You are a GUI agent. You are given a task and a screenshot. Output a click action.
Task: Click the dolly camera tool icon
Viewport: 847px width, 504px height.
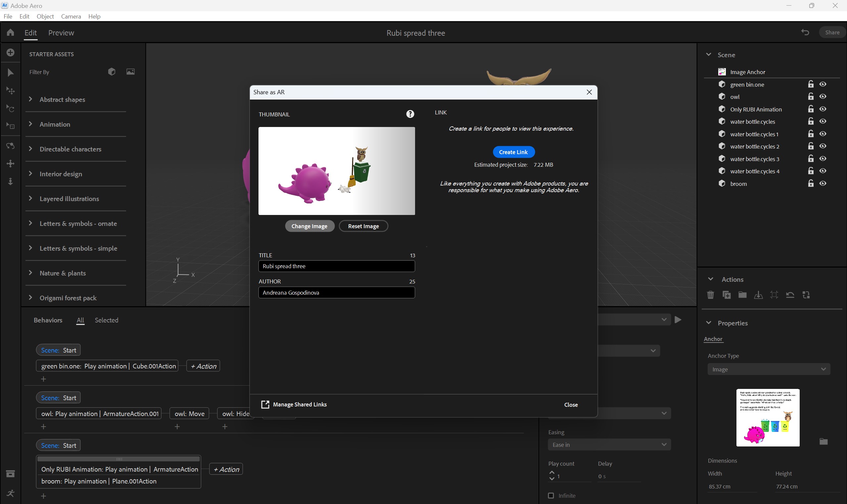[11, 181]
